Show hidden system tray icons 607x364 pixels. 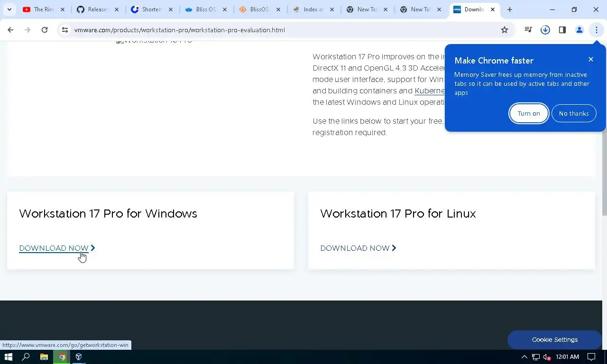pyautogui.click(x=524, y=357)
